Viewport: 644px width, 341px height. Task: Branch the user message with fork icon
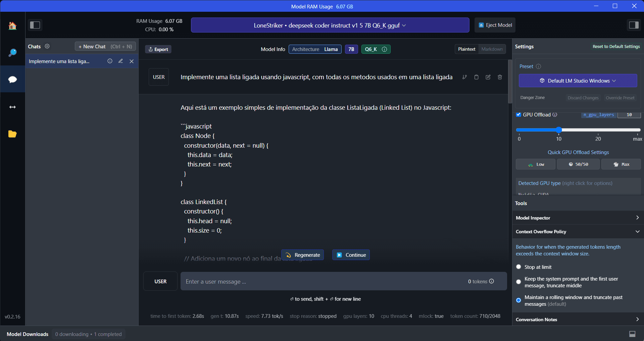coord(464,77)
